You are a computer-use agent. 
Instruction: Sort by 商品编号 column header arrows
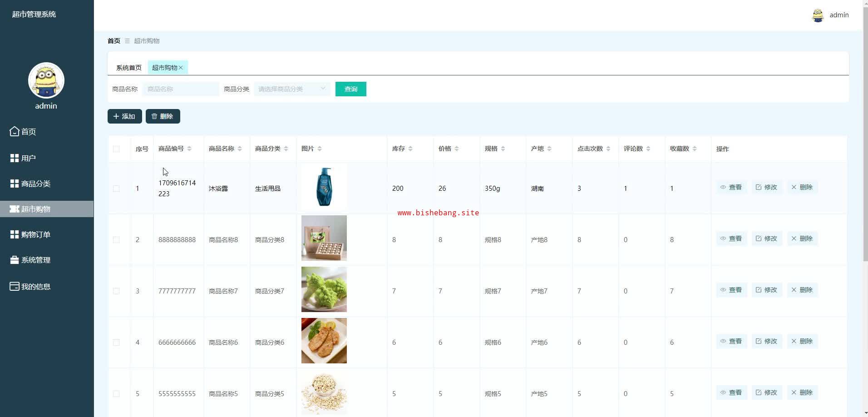[189, 149]
